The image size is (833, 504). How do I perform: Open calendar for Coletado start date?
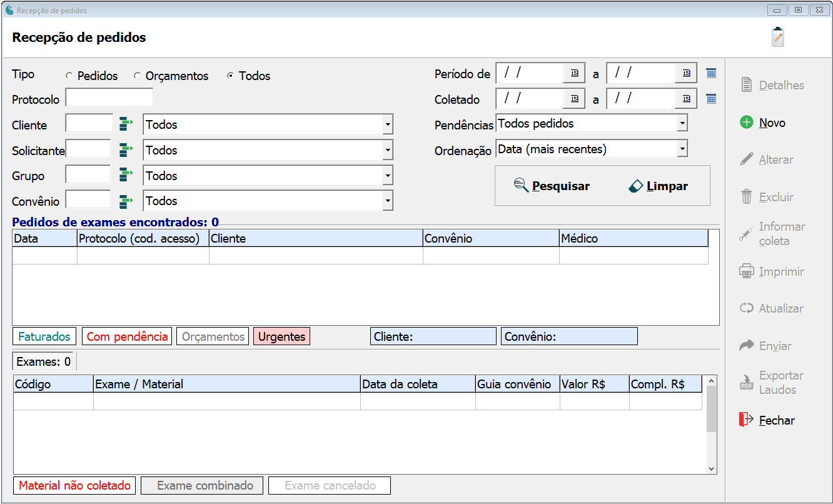573,99
